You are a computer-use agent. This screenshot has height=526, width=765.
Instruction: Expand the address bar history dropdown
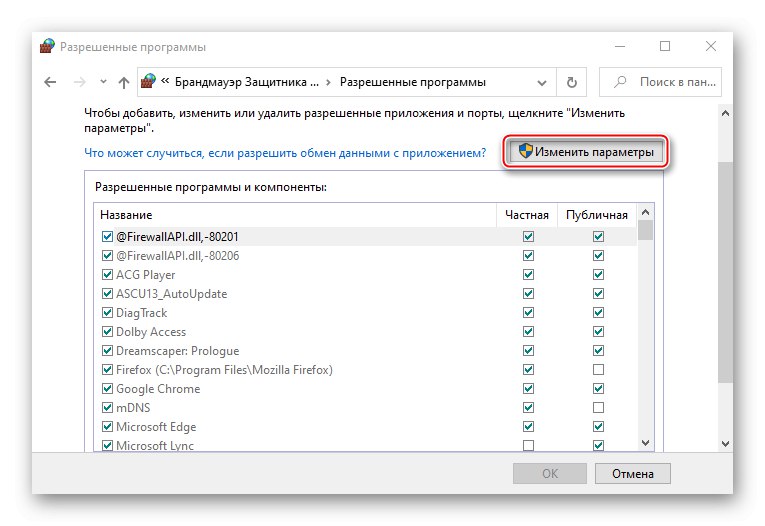point(542,82)
